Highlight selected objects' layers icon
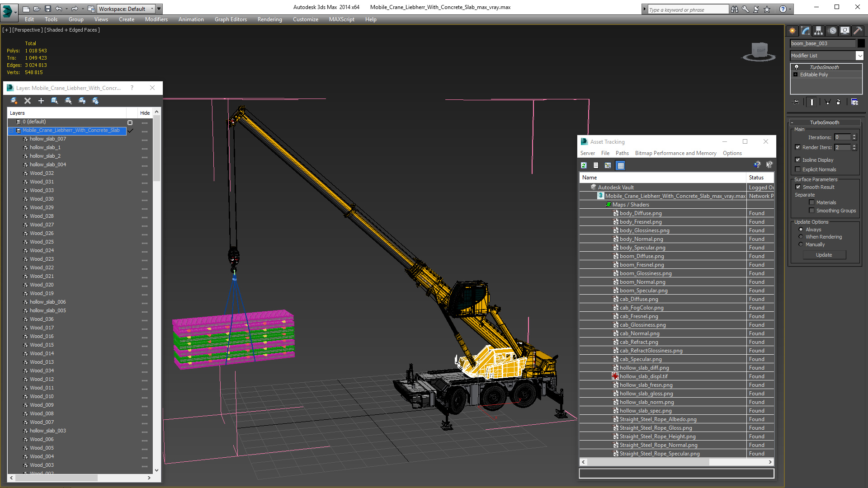Viewport: 868px width, 488px height. coord(68,101)
